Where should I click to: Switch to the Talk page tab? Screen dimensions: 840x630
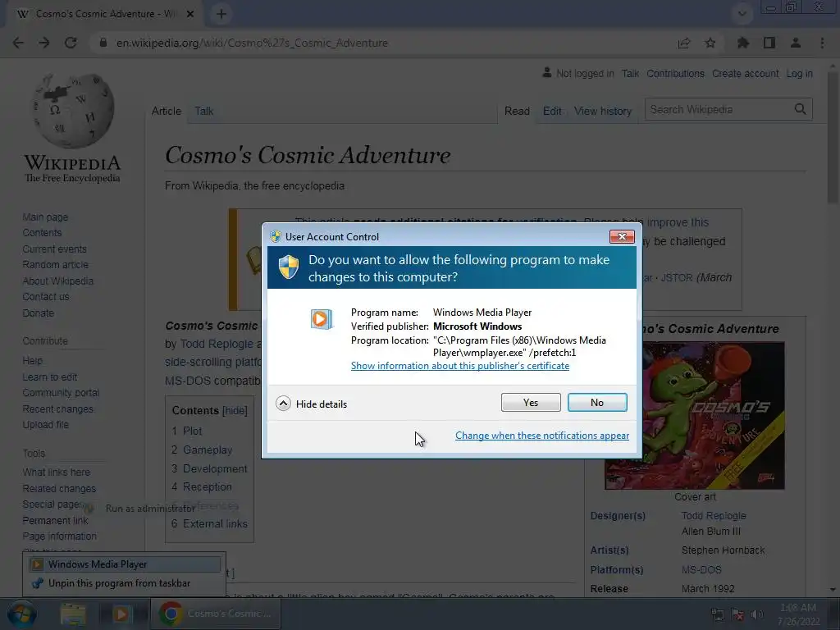tap(203, 111)
